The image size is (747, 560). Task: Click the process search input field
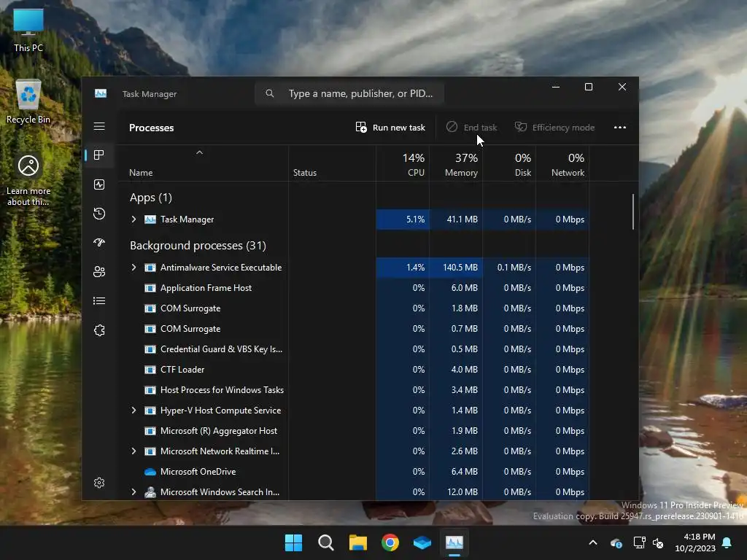tap(350, 93)
